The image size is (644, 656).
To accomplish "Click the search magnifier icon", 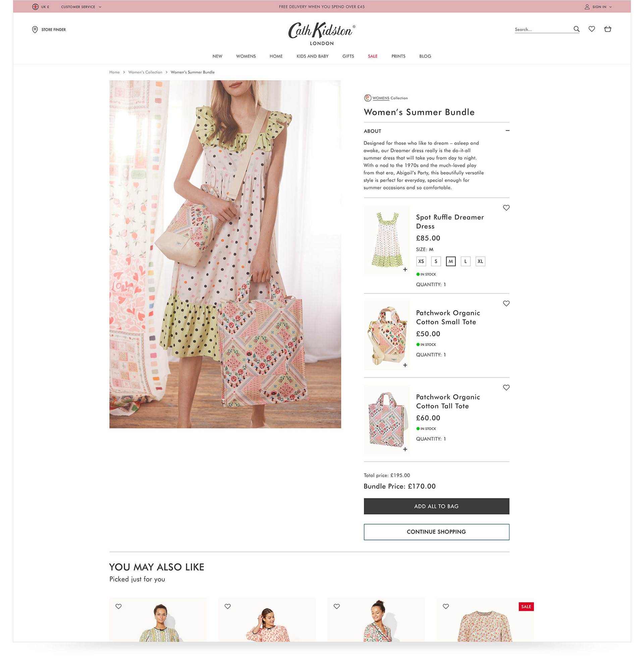I will (x=576, y=29).
